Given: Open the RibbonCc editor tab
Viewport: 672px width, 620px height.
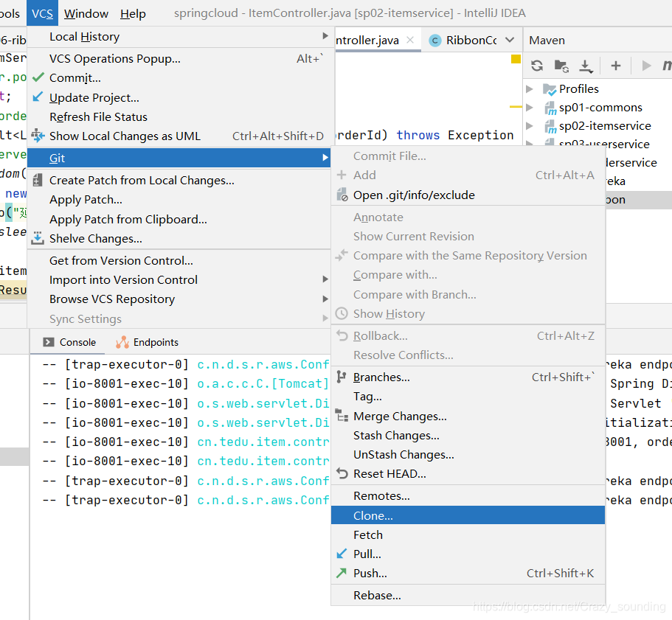Looking at the screenshot, I should (463, 41).
